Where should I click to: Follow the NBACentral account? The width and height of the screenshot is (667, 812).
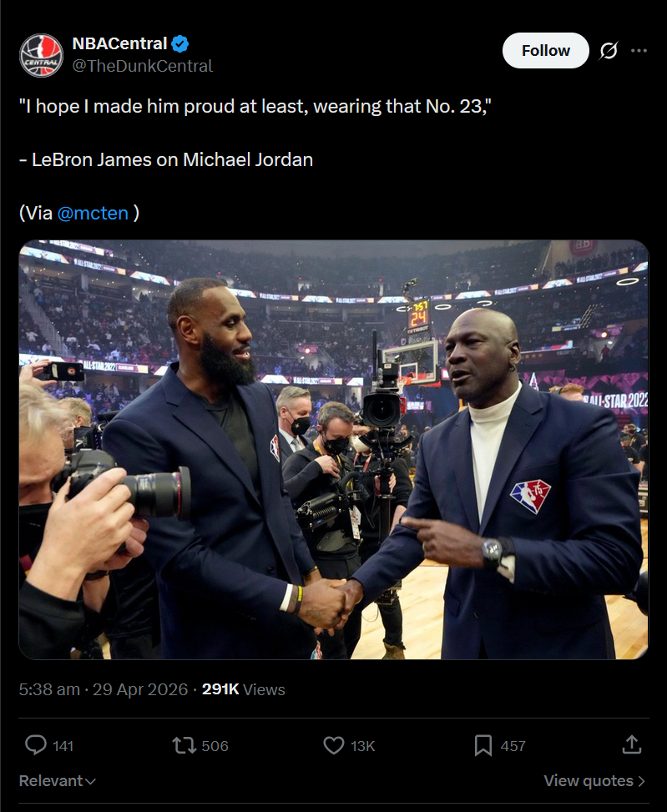[x=546, y=51]
